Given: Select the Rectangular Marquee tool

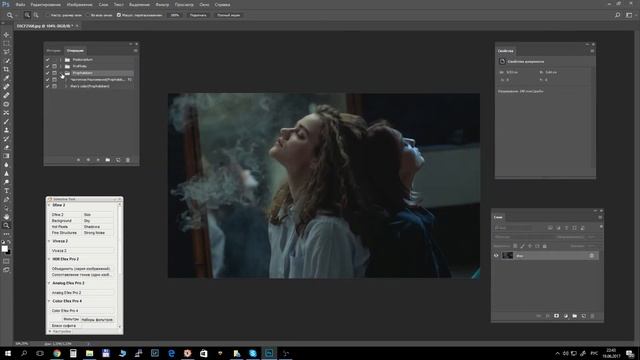Looking at the screenshot, I should pos(6,44).
